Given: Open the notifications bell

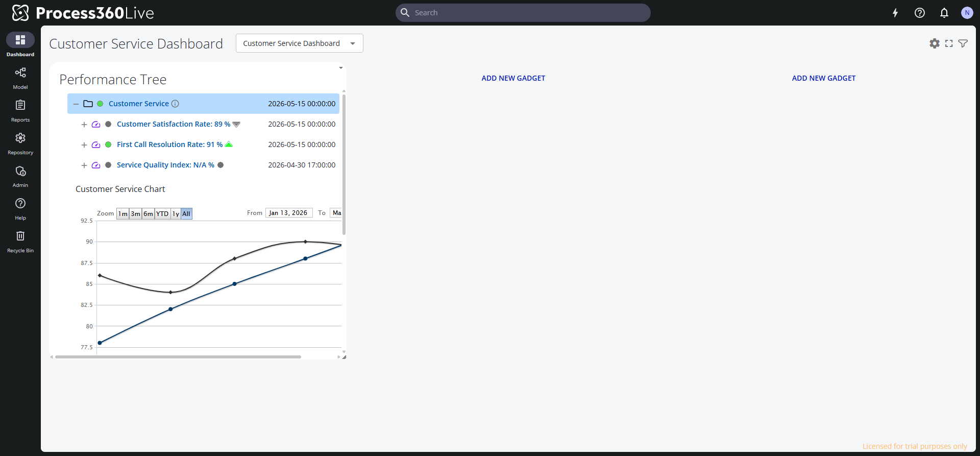Looking at the screenshot, I should (x=944, y=13).
